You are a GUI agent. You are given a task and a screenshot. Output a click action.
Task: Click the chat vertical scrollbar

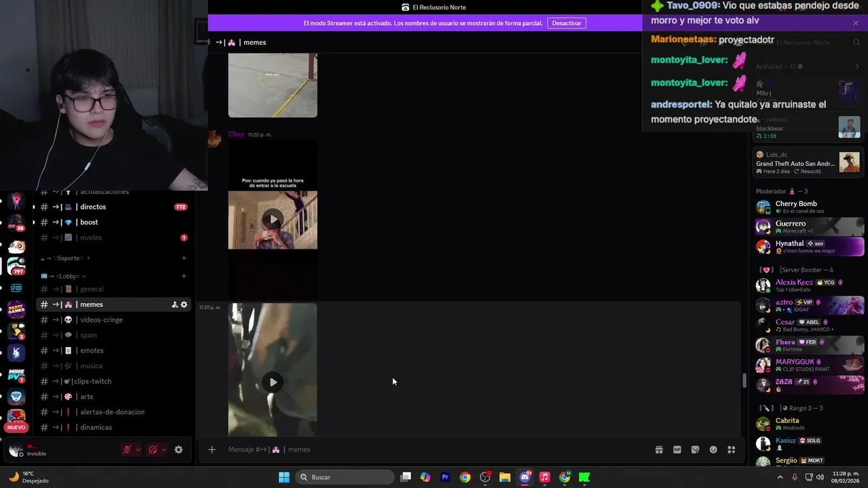(744, 381)
